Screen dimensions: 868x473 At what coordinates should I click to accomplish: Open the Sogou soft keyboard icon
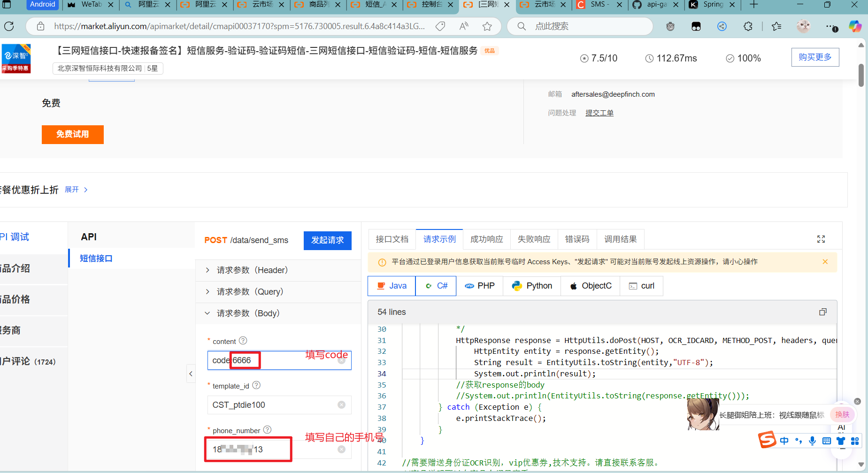pyautogui.click(x=827, y=441)
